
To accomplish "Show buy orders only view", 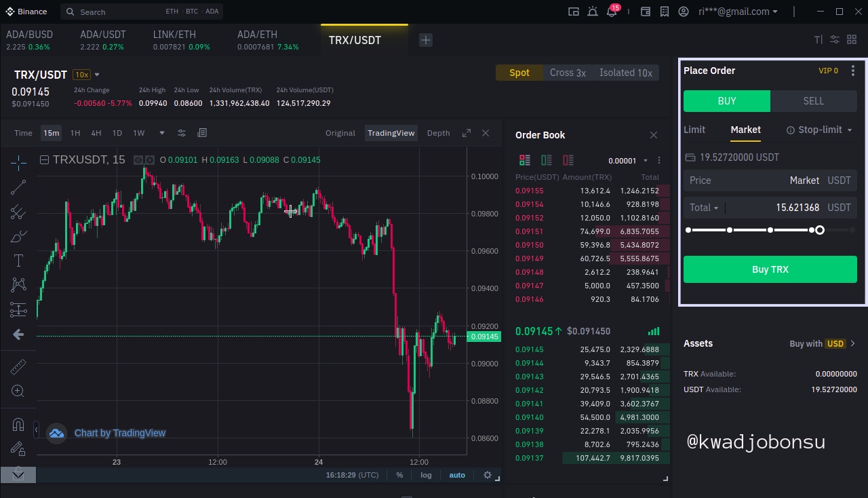I will pyautogui.click(x=547, y=160).
